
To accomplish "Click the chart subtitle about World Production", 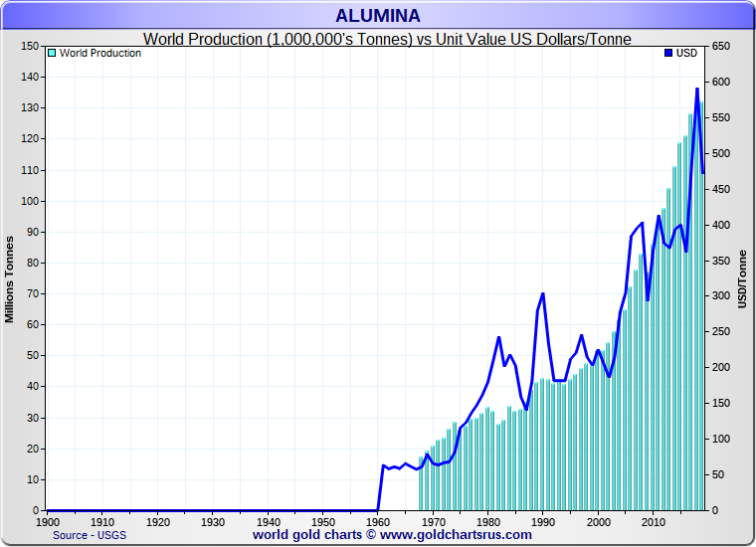I will (x=387, y=38).
